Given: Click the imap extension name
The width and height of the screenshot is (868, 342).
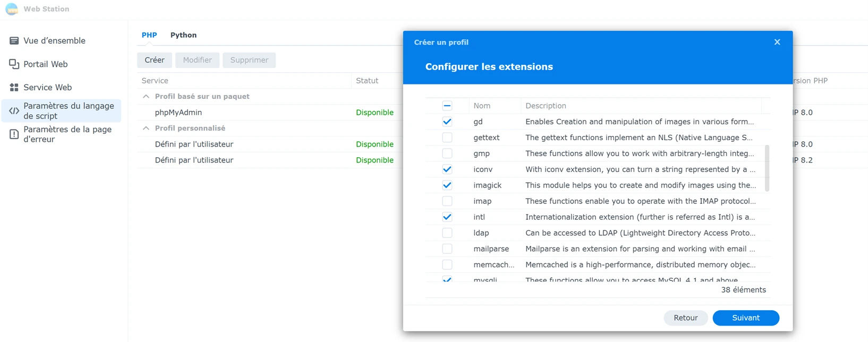Looking at the screenshot, I should coord(482,201).
